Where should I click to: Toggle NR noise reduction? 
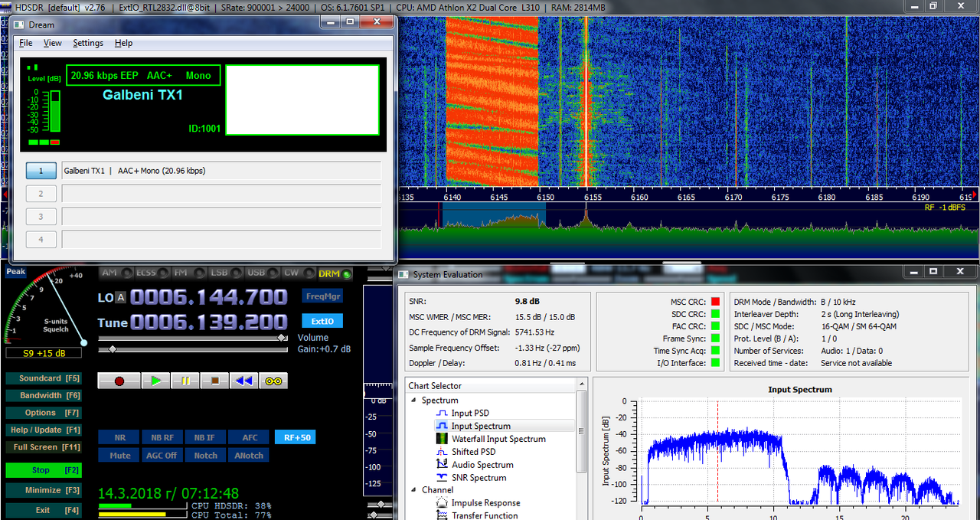pyautogui.click(x=119, y=437)
